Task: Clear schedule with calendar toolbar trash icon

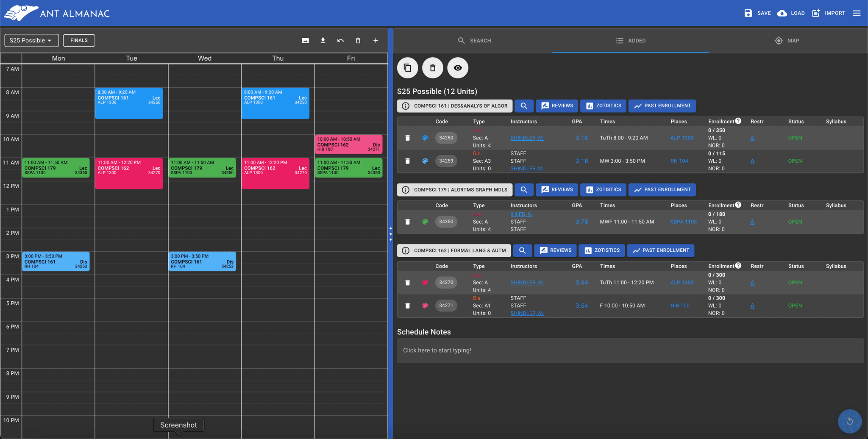Action: click(358, 41)
